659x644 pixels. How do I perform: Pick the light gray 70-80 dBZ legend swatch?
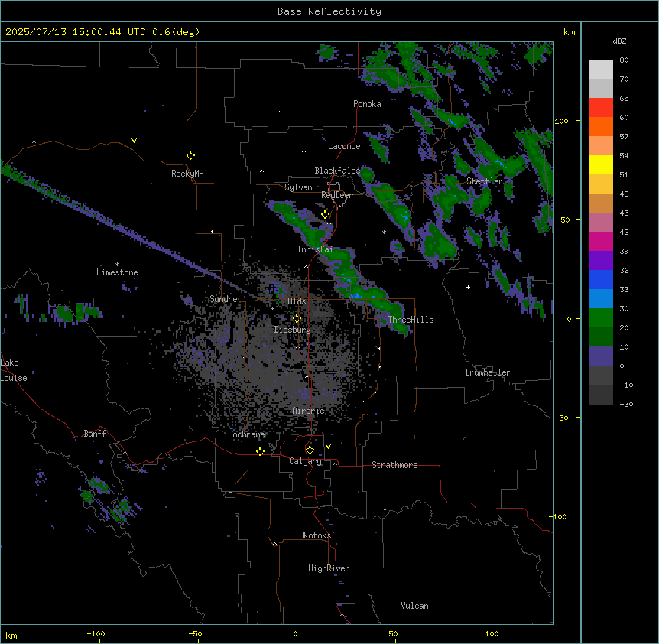pos(601,70)
